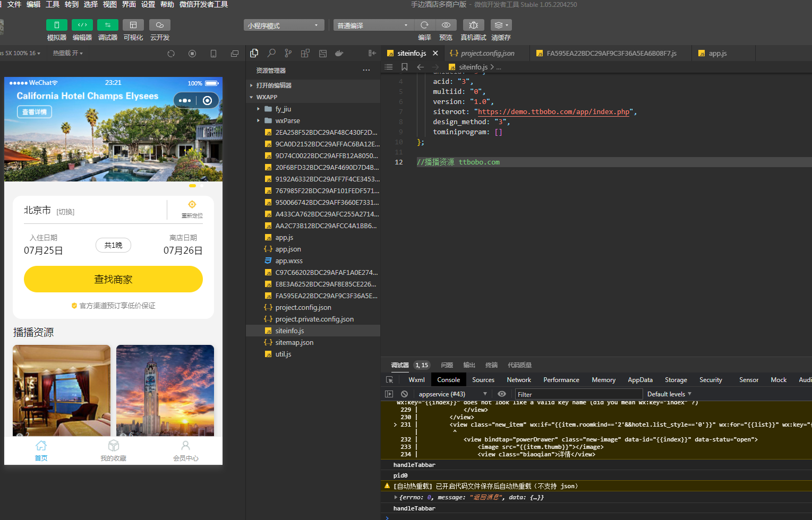
Task: Switch to FA595EA22BDC29AF9C3F36A5EA6B08F7.js tab
Action: pyautogui.click(x=611, y=53)
